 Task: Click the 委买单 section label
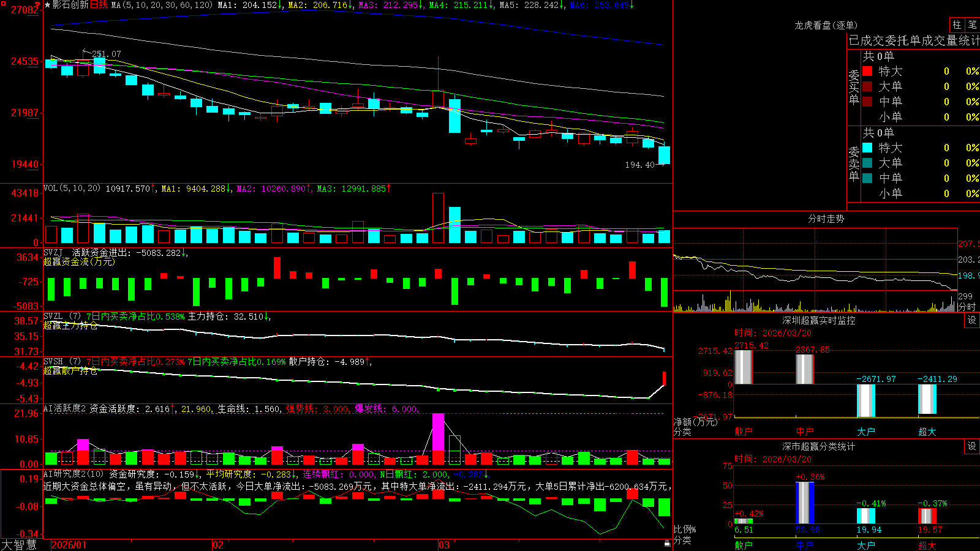point(854,88)
